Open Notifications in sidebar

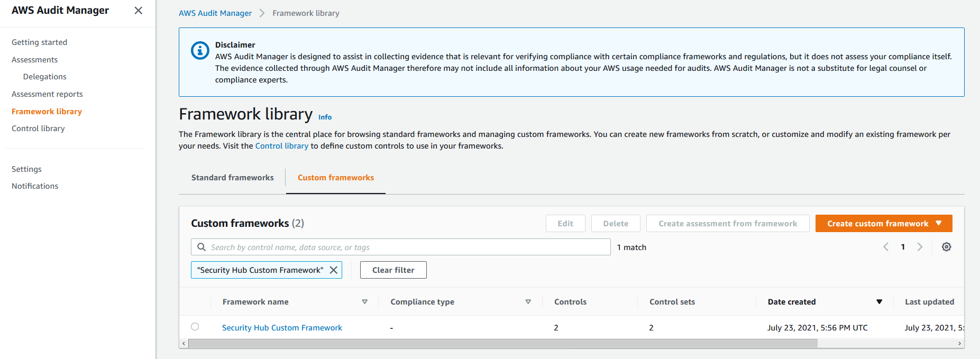[x=35, y=186]
